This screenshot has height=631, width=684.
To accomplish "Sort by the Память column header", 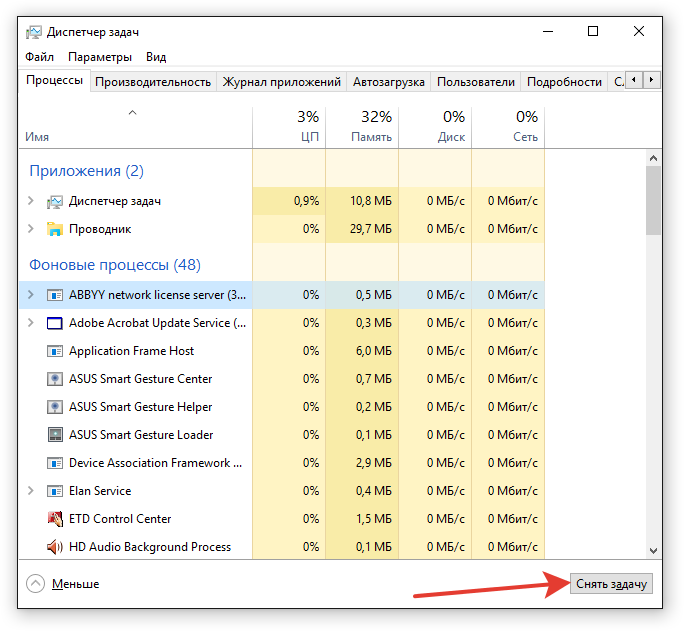I will point(362,128).
